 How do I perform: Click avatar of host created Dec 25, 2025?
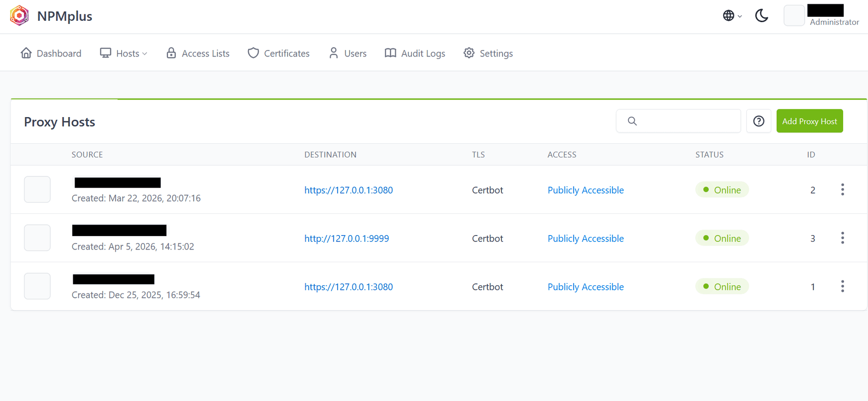[37, 286]
